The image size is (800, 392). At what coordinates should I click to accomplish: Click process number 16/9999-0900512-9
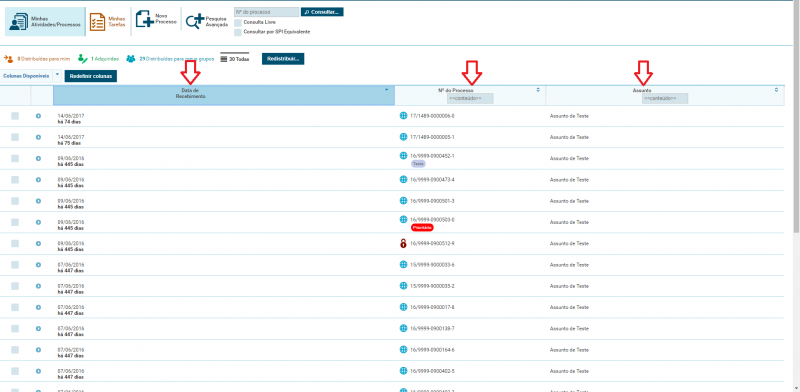(x=432, y=243)
